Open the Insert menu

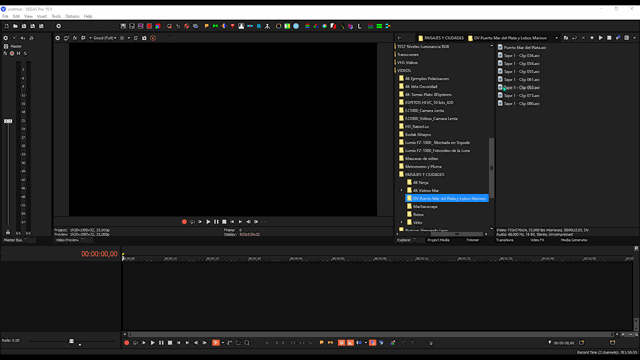tap(42, 16)
